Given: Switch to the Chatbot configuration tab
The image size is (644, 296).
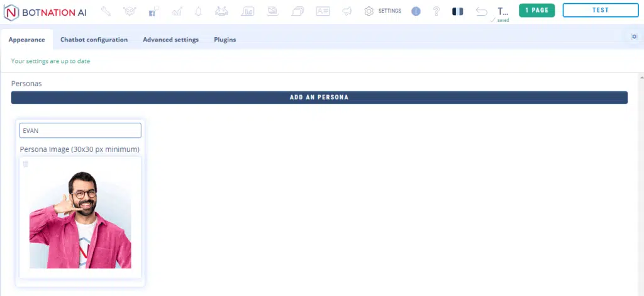Looking at the screenshot, I should pos(94,40).
